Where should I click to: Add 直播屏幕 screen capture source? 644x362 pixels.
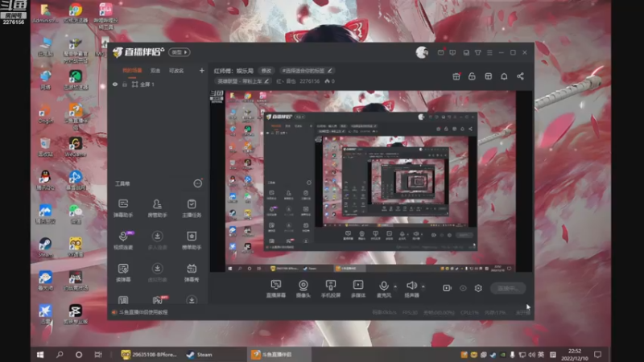point(275,289)
